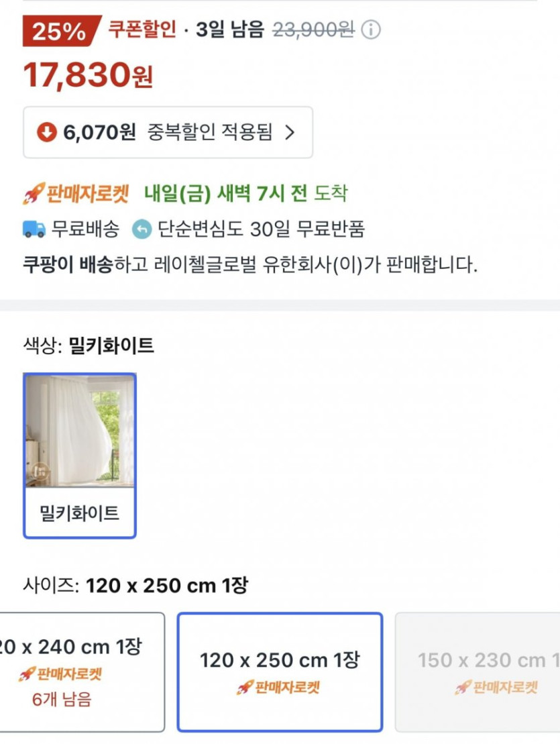
Task: Expand the 중복할인 적용됨 chevron arrow
Action: pos(290,133)
